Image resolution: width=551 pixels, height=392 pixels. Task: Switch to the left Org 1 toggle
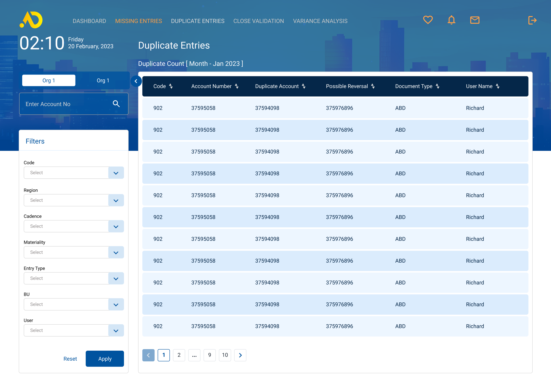pyautogui.click(x=49, y=80)
